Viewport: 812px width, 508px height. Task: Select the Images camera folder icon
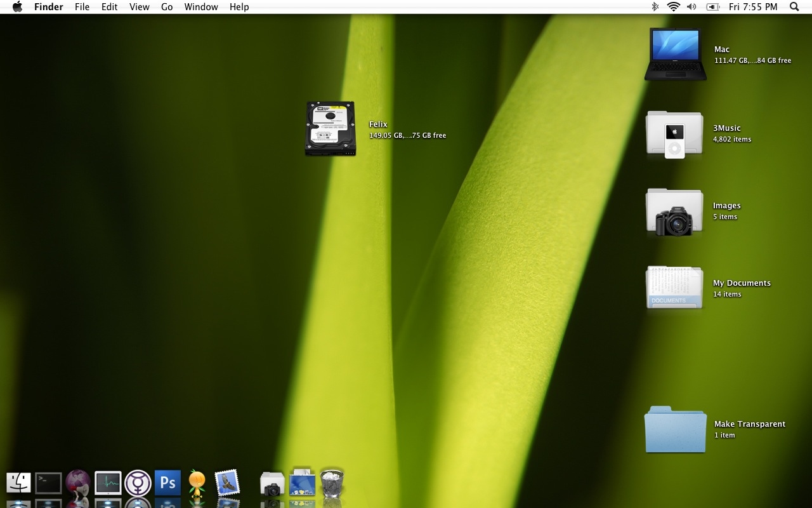(x=674, y=212)
